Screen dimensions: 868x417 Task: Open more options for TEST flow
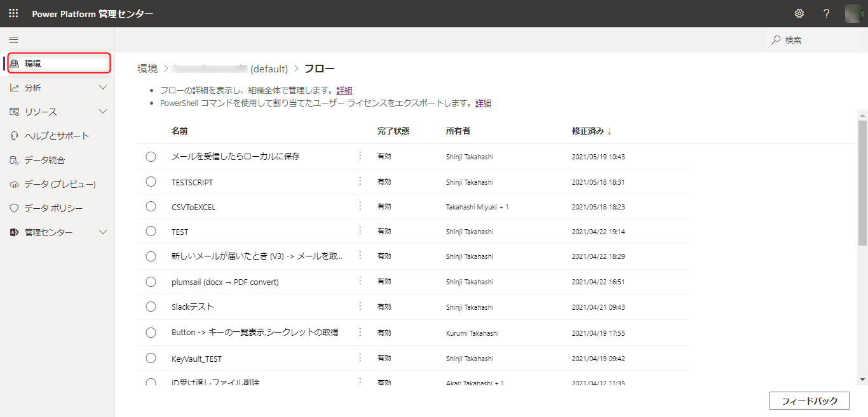point(360,231)
